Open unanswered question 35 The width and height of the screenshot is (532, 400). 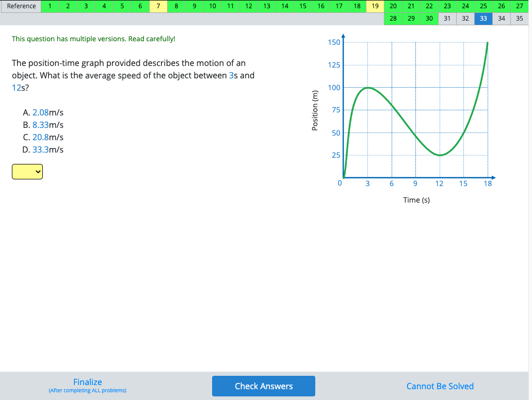point(520,19)
